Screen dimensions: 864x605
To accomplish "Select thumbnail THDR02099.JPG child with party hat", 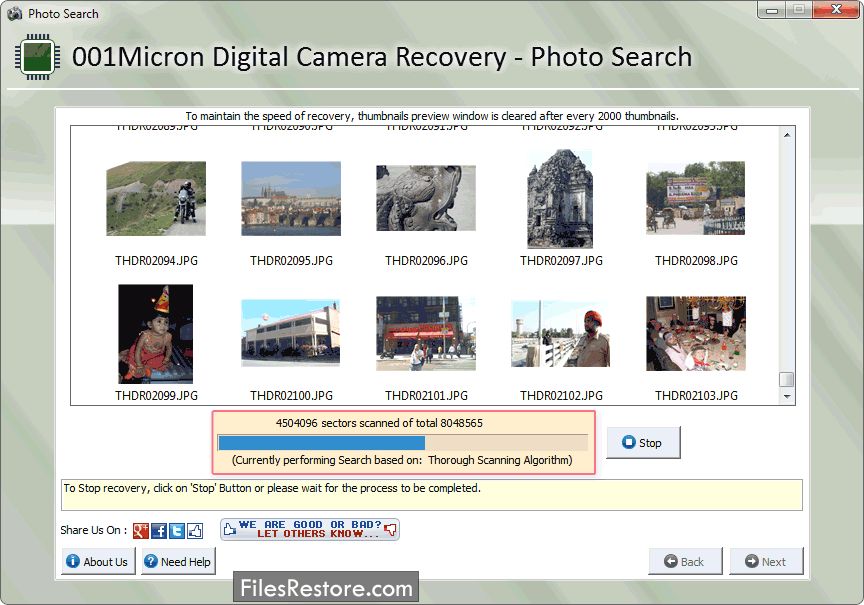I will click(155, 334).
